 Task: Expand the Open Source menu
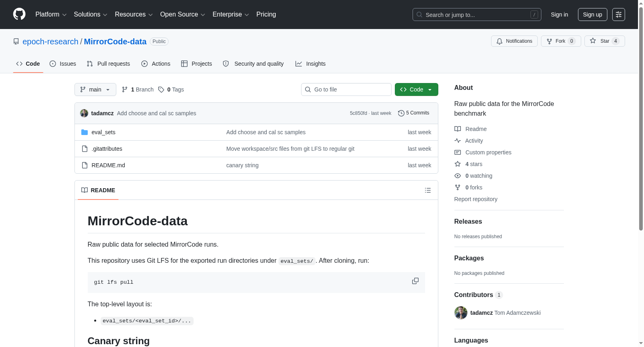(x=183, y=15)
